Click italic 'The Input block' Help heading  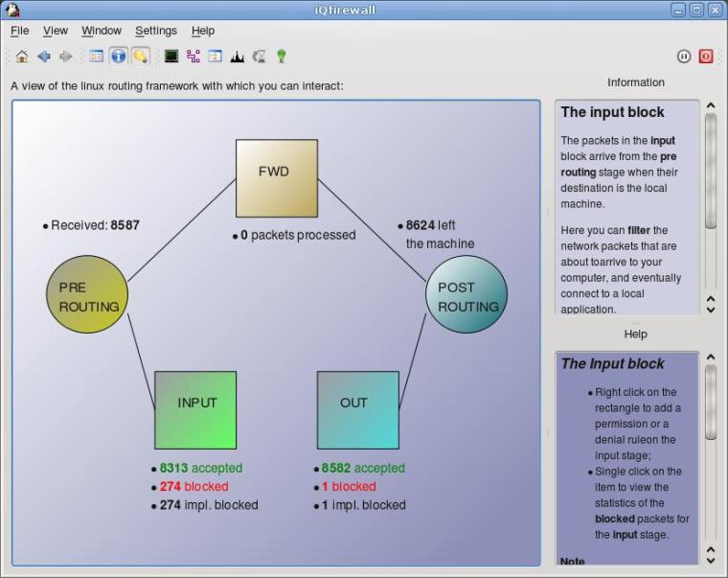612,364
